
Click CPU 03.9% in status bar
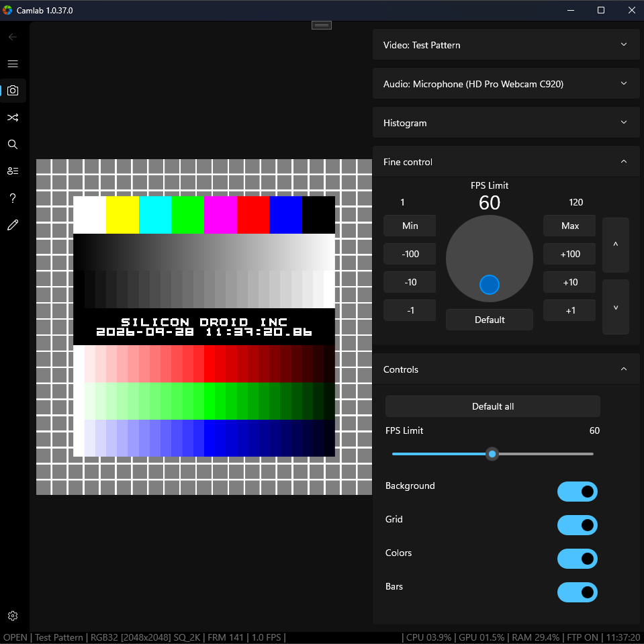428,637
